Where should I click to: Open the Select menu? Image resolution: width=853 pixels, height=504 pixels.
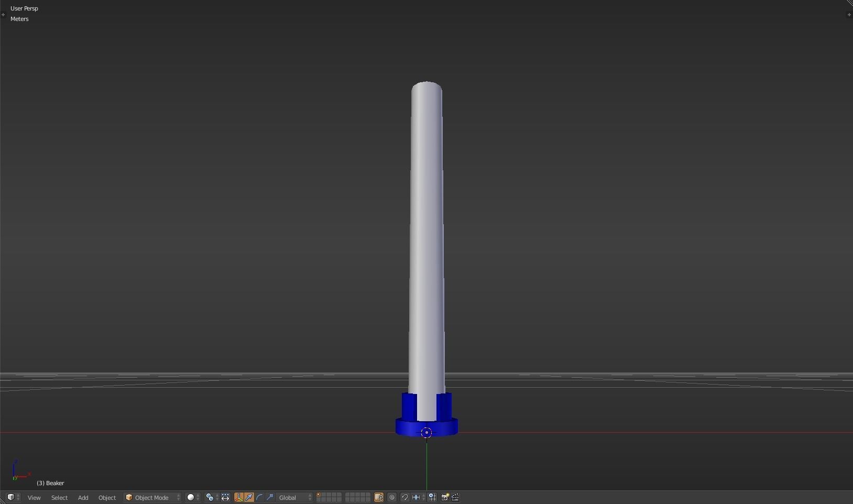[x=59, y=498]
